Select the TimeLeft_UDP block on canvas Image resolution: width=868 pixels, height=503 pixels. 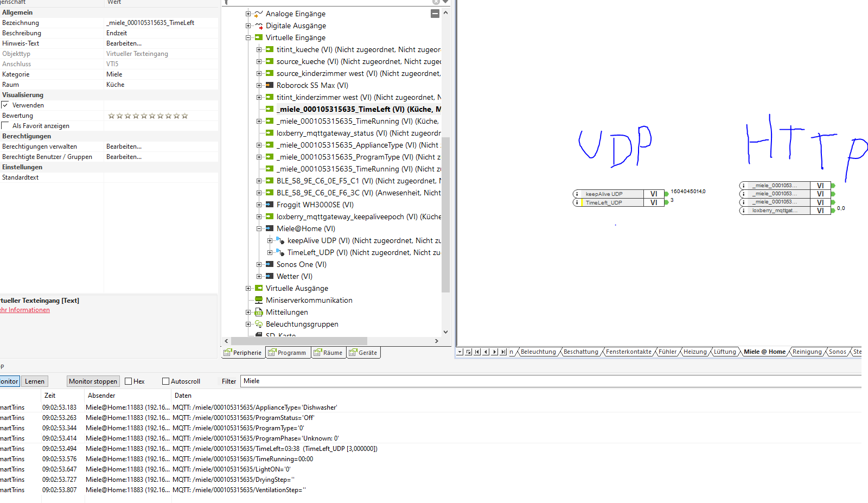click(618, 202)
